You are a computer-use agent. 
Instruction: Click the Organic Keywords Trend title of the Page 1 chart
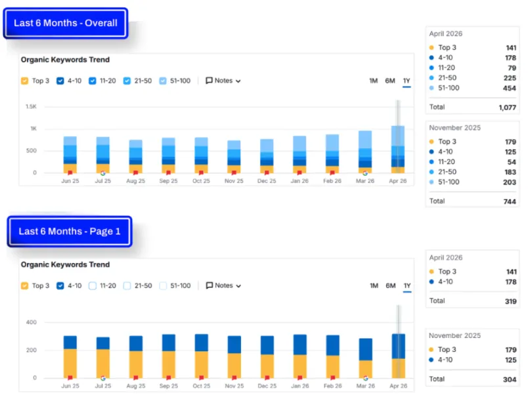pyautogui.click(x=65, y=264)
